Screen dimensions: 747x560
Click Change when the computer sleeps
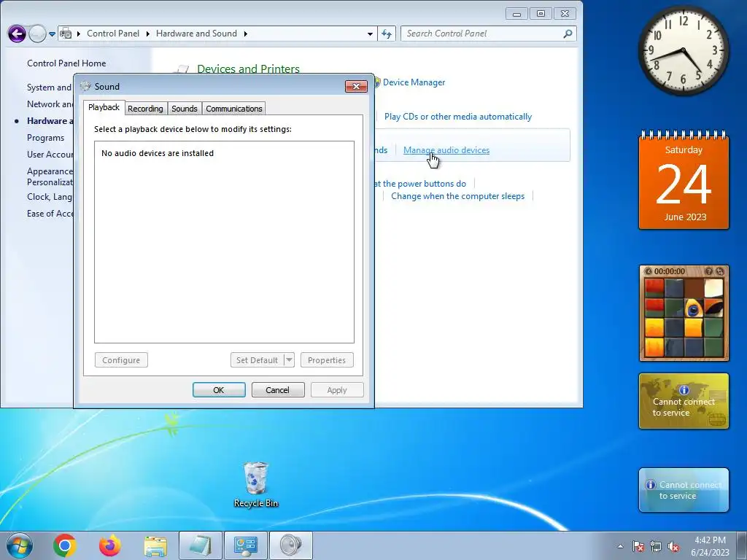click(x=457, y=196)
